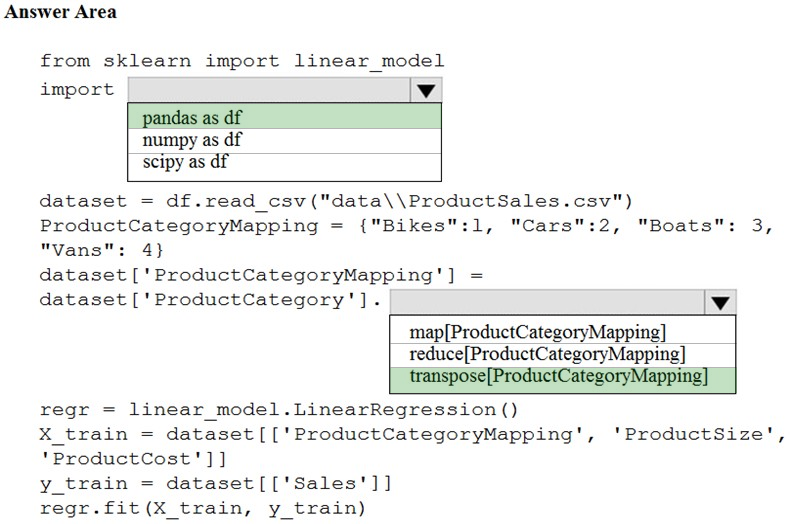The width and height of the screenshot is (790, 524).
Task: Click "dataset['ProductCategoryMapping'] =" line
Action: [261, 275]
